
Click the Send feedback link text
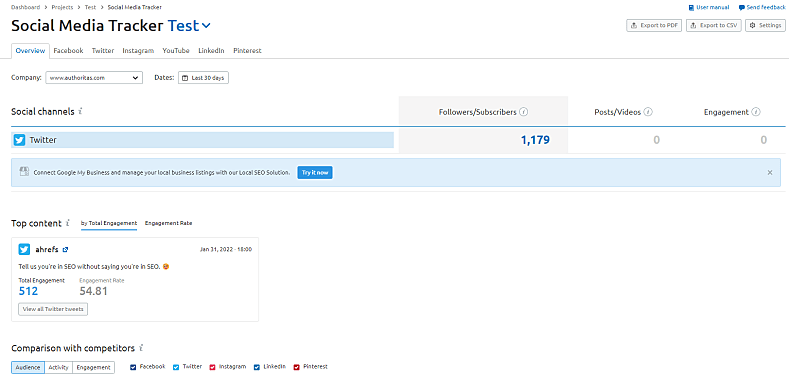pyautogui.click(x=765, y=8)
